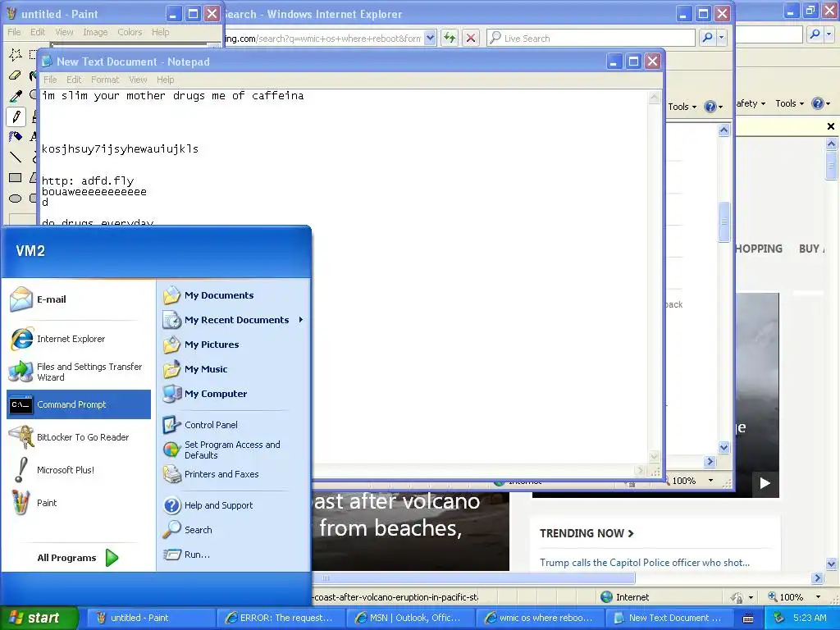Open Help and Support
This screenshot has height=630, width=840.
coord(234,505)
